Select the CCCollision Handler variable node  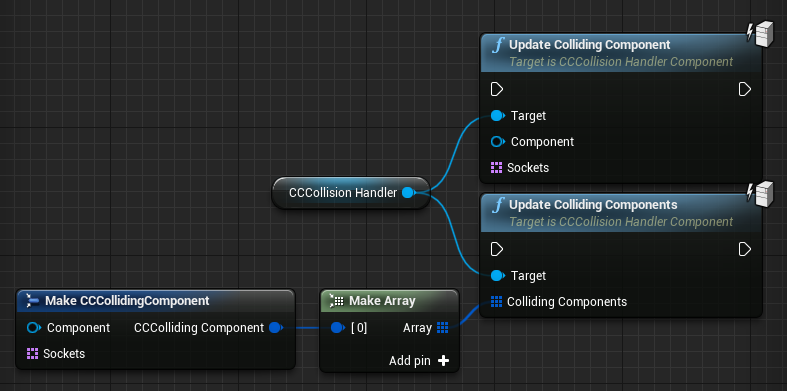click(351, 193)
